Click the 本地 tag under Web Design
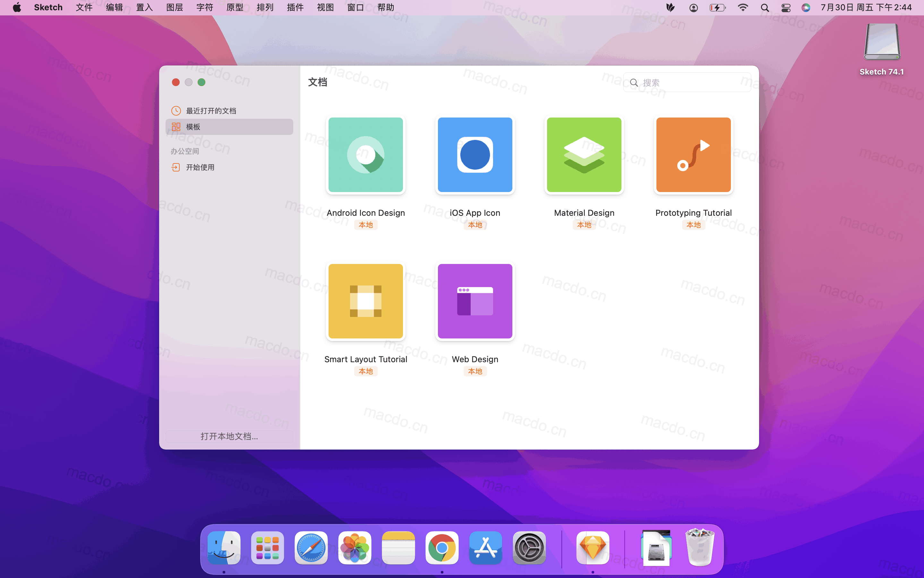924x578 pixels. click(x=475, y=371)
